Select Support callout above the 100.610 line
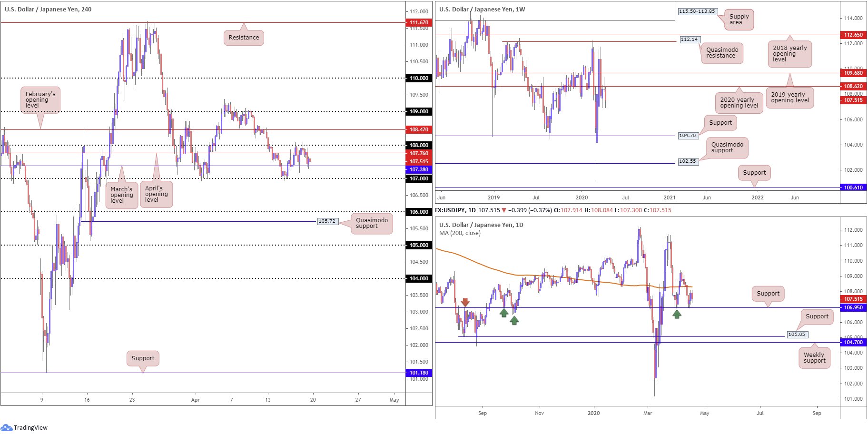868x434 pixels. [754, 173]
